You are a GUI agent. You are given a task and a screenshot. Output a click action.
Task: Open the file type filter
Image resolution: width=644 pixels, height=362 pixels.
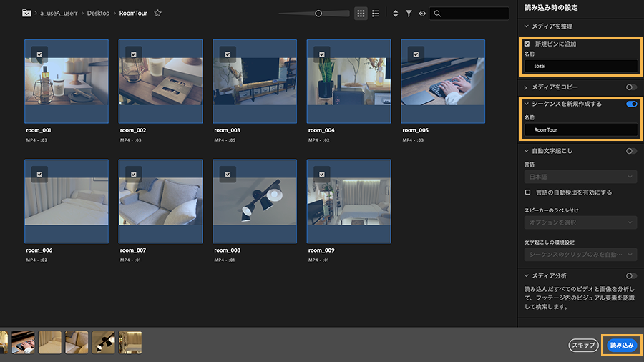[409, 13]
